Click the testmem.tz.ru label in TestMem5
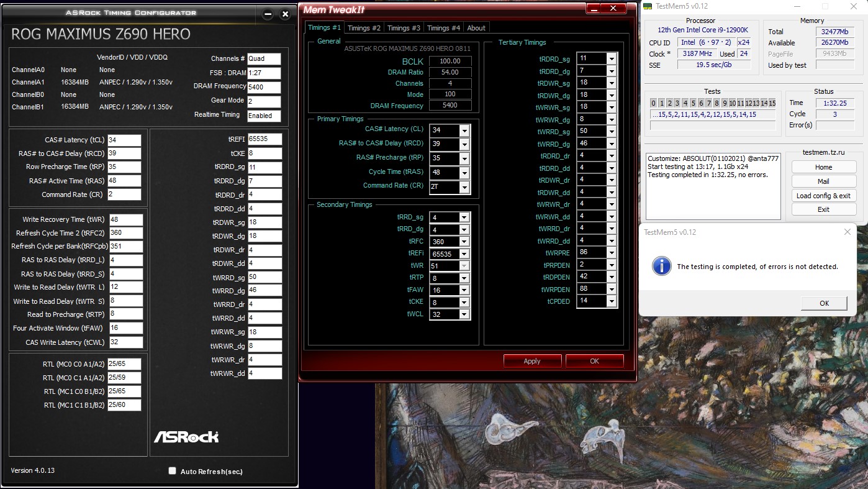This screenshot has width=868, height=489. [x=823, y=152]
